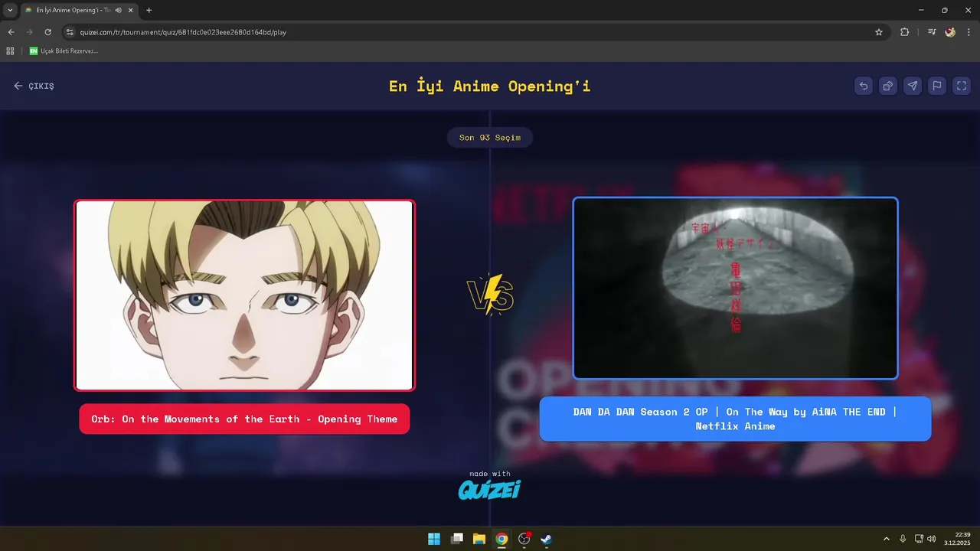Click the browser forward arrow
Image resolution: width=980 pixels, height=551 pixels.
[x=29, y=32]
